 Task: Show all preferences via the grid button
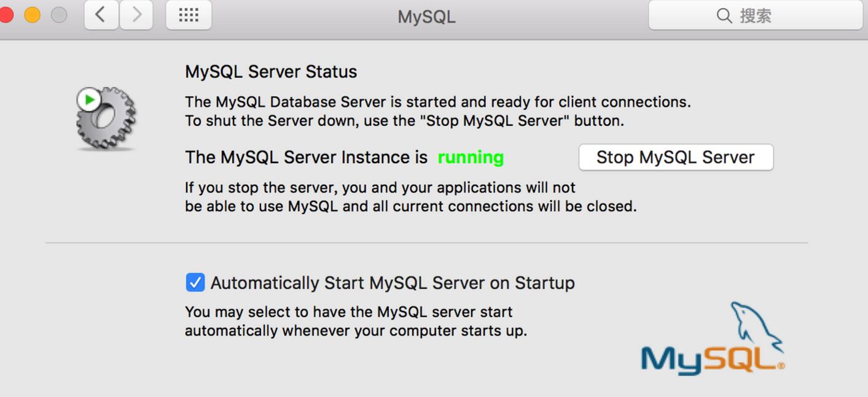[189, 15]
